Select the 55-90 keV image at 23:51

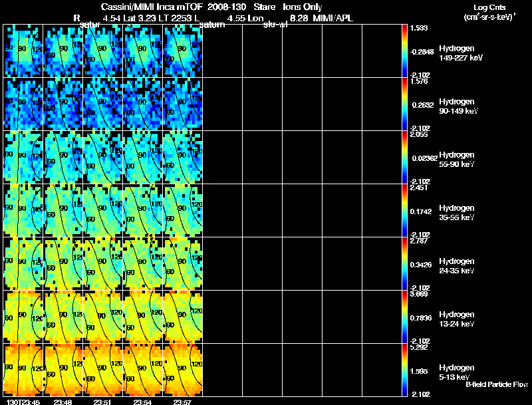[x=103, y=158]
